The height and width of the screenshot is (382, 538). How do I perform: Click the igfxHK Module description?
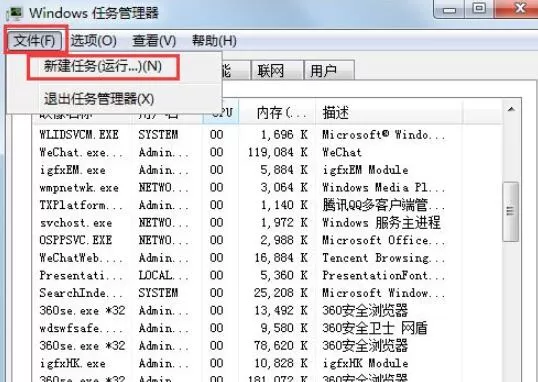coord(365,363)
